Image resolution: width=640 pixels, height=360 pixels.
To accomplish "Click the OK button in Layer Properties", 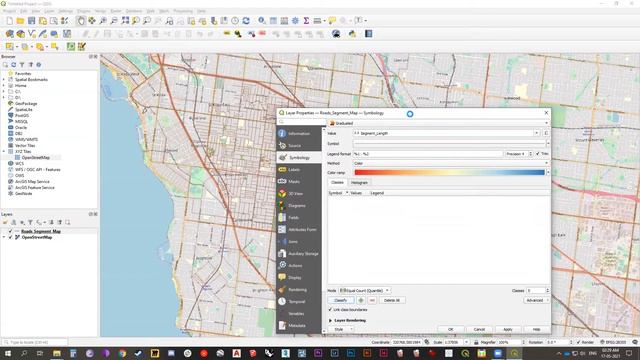I will pos(451,329).
